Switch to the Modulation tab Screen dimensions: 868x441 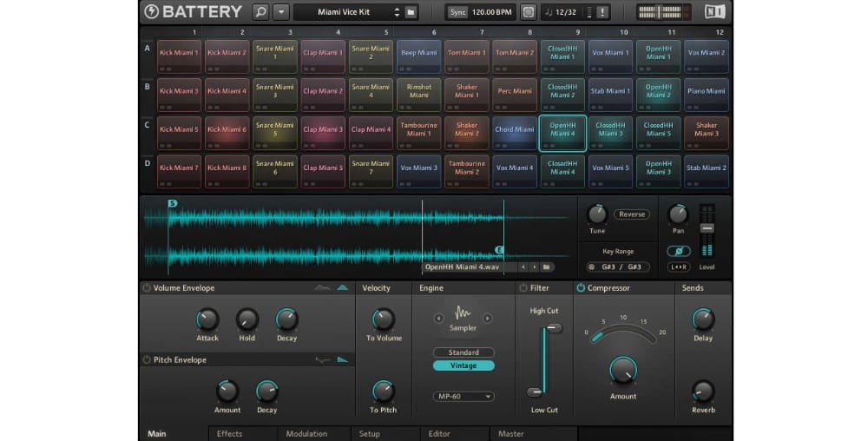tap(306, 434)
